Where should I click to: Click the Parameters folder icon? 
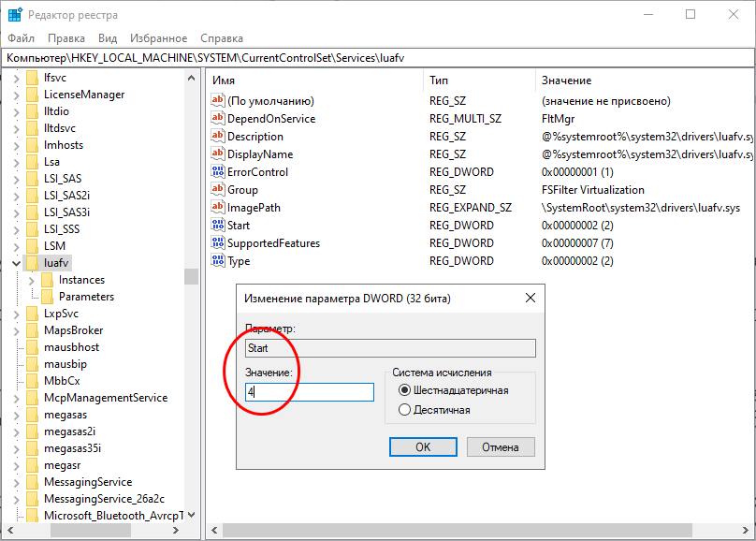(47, 297)
